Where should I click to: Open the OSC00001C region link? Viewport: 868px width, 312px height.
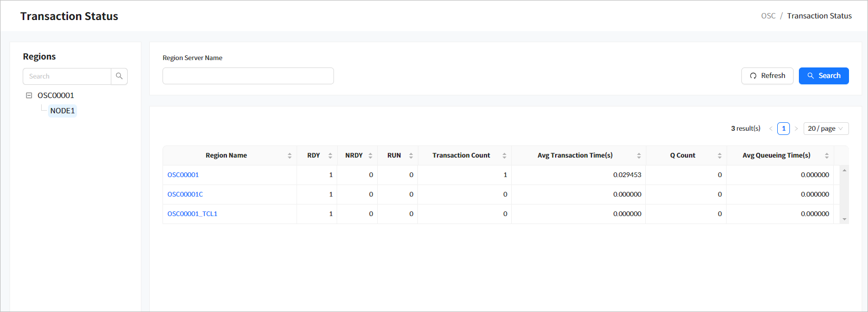click(x=185, y=194)
